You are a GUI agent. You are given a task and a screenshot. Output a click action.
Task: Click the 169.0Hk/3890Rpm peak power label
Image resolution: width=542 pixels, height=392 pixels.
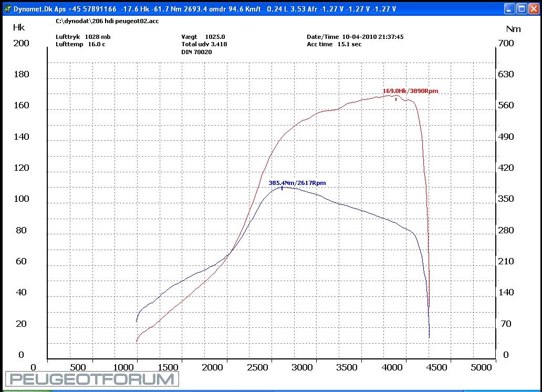(x=410, y=91)
